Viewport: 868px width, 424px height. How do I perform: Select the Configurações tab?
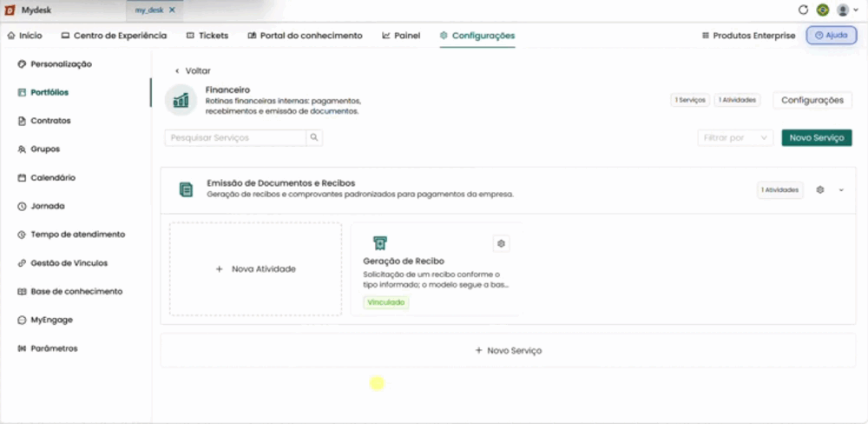[x=477, y=36]
